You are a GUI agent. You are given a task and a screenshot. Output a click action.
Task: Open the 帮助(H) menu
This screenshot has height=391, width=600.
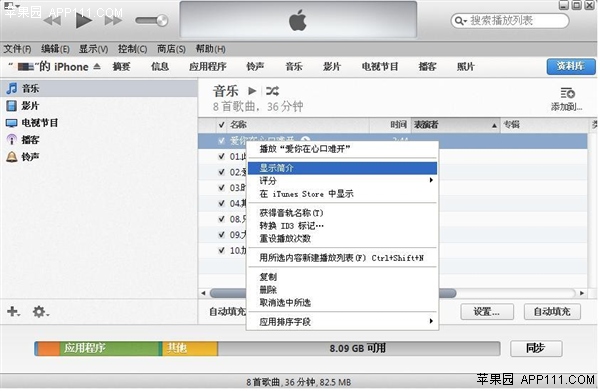[210, 49]
